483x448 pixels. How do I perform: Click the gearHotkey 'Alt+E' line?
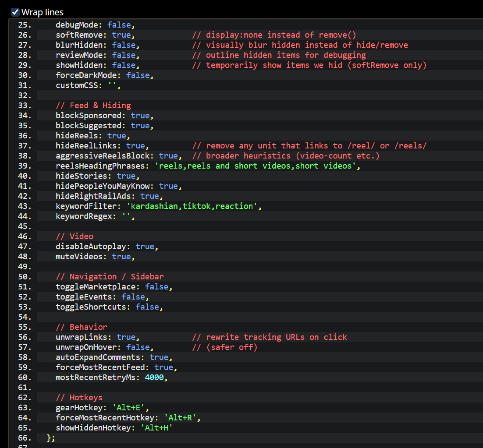click(x=102, y=408)
